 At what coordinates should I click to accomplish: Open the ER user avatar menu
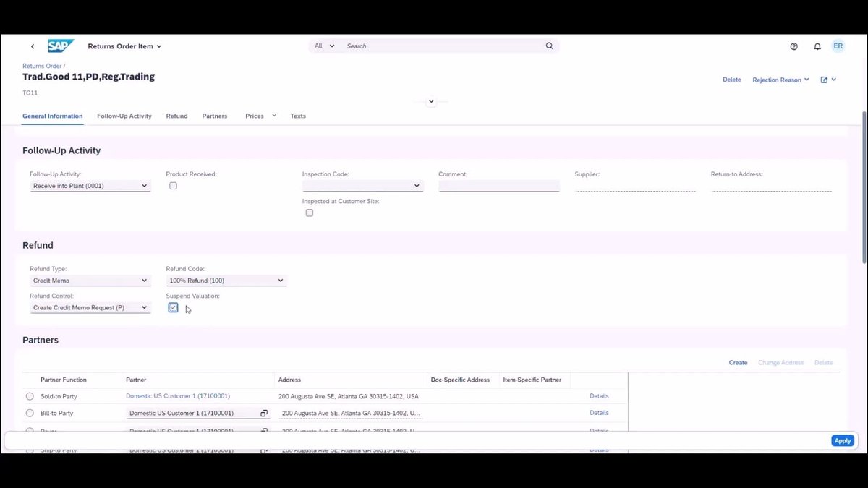838,46
